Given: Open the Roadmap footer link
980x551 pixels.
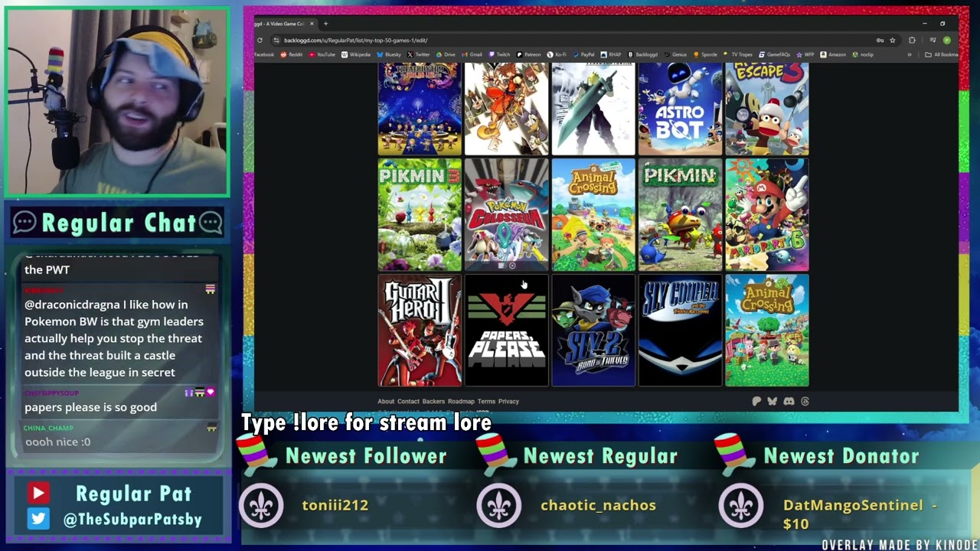Looking at the screenshot, I should click(x=461, y=401).
